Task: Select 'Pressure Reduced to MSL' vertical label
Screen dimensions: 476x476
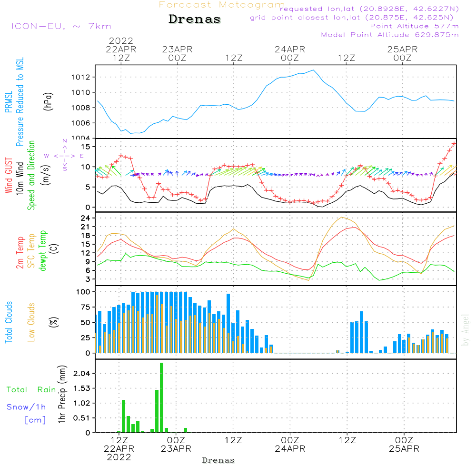Action: pos(20,102)
